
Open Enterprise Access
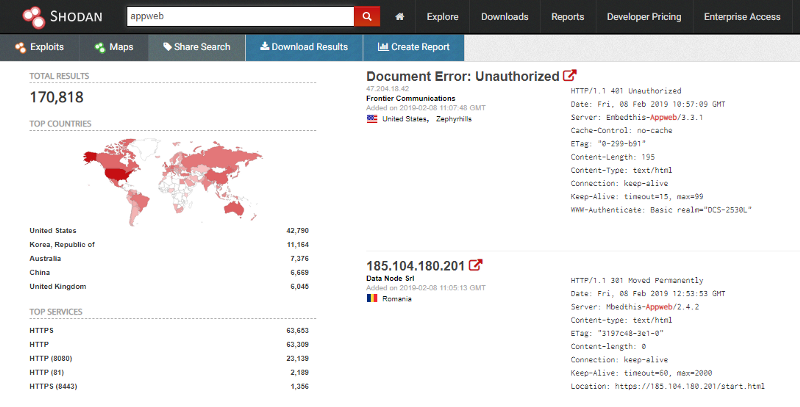742,17
